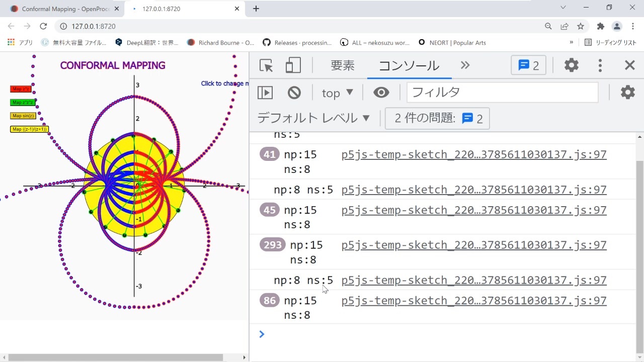Clear the console messages
This screenshot has height=362, width=644.
tap(294, 92)
